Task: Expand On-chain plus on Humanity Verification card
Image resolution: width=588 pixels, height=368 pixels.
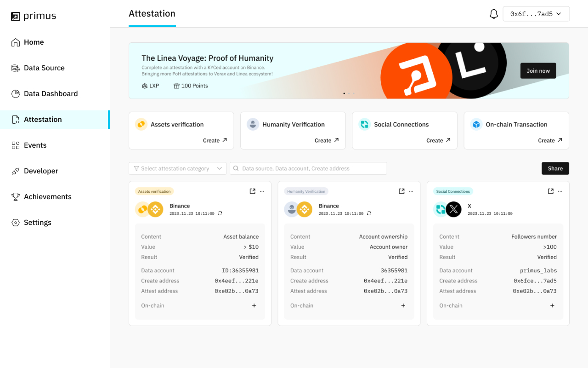Action: (403, 305)
